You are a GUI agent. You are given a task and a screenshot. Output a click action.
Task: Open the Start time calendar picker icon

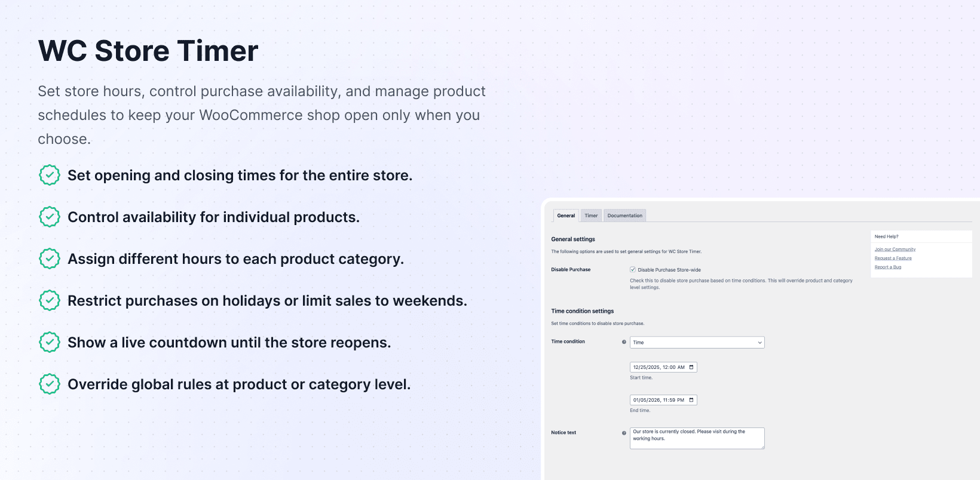[x=691, y=367]
